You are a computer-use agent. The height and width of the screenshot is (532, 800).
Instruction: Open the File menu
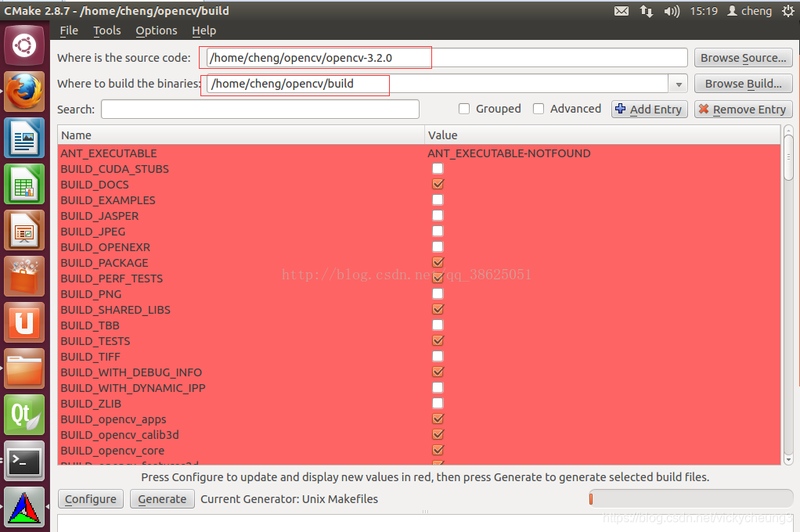pyautogui.click(x=69, y=31)
